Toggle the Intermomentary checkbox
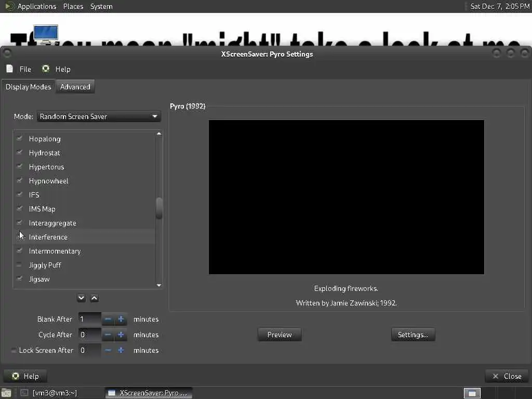Image resolution: width=532 pixels, height=399 pixels. coord(19,251)
